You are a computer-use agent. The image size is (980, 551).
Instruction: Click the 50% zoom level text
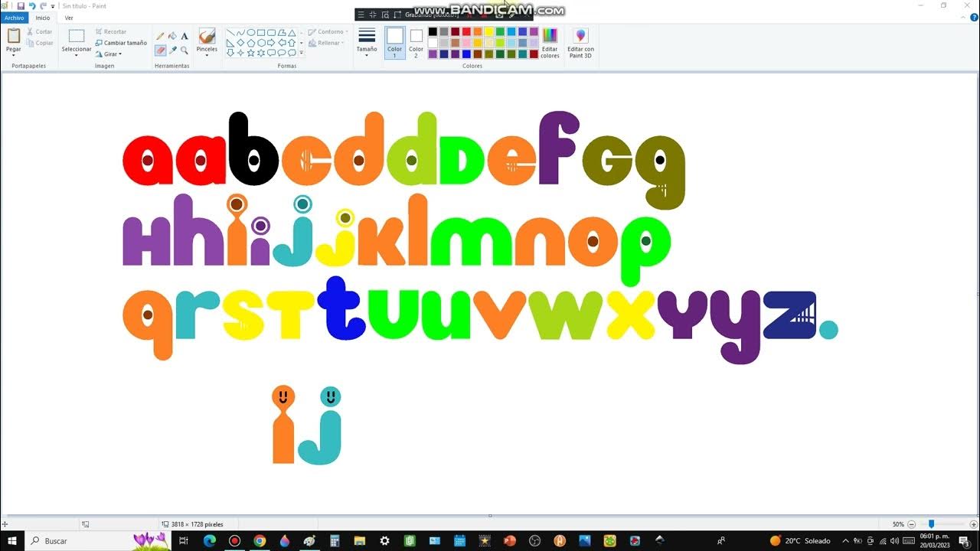(898, 524)
